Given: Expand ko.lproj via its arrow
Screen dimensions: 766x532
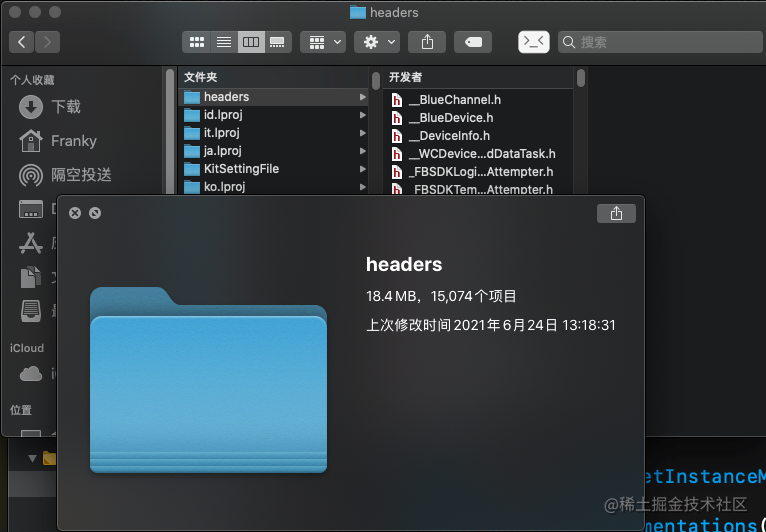Looking at the screenshot, I should (362, 187).
